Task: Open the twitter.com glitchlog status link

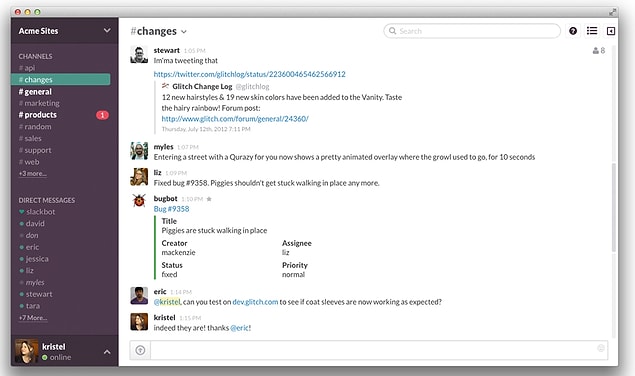Action: tap(249, 74)
